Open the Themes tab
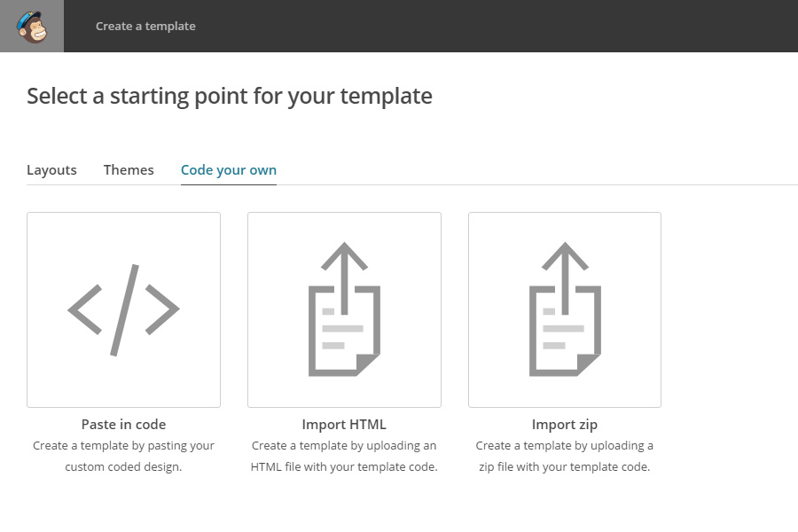 (x=129, y=170)
